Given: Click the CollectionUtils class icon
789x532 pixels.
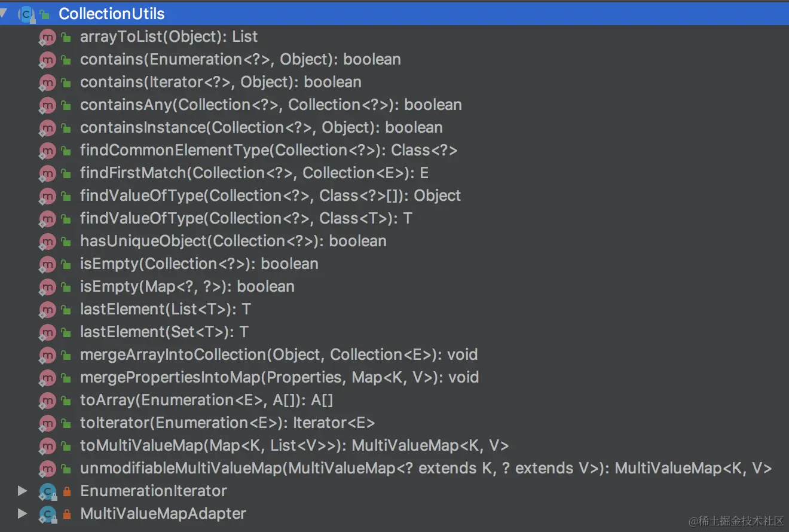Looking at the screenshot, I should pyautogui.click(x=26, y=13).
